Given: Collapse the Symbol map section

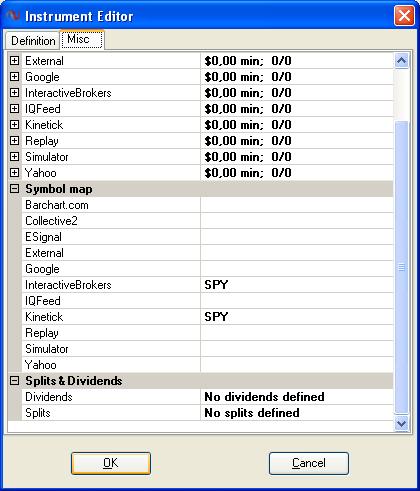Looking at the screenshot, I should tap(14, 189).
